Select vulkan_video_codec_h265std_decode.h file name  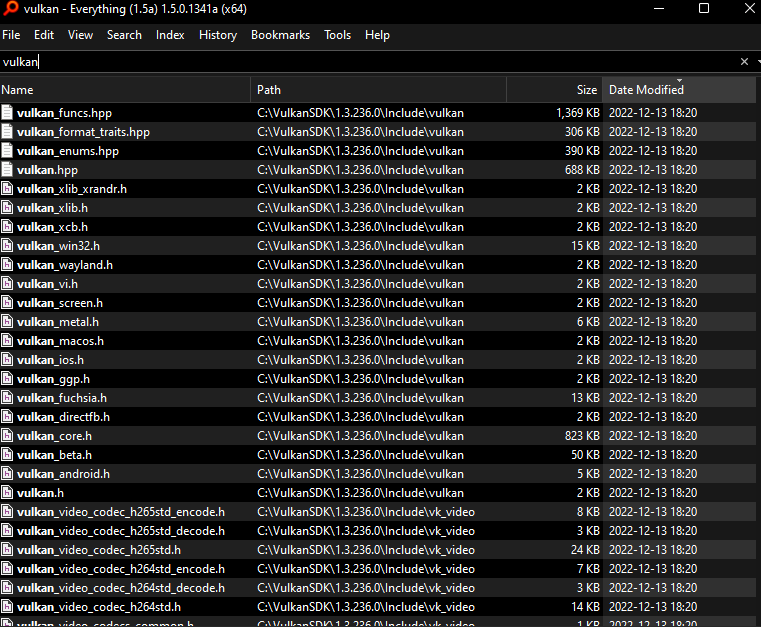pyautogui.click(x=121, y=531)
